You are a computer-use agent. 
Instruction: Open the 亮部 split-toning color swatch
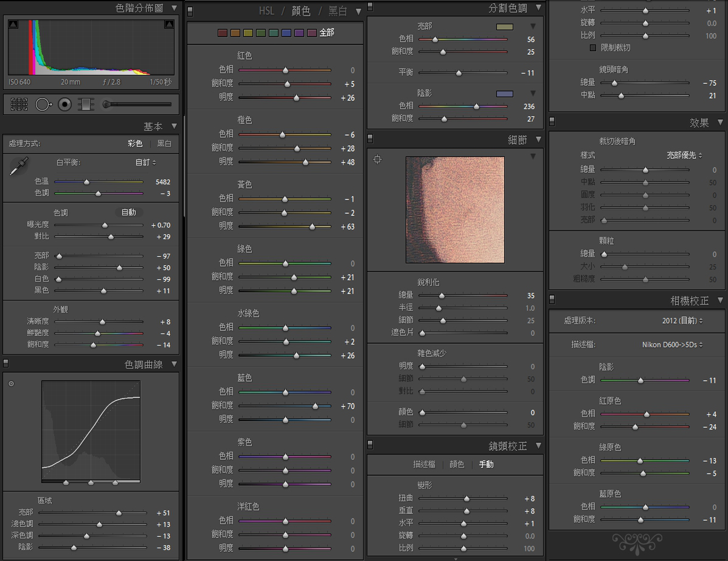coord(505,27)
